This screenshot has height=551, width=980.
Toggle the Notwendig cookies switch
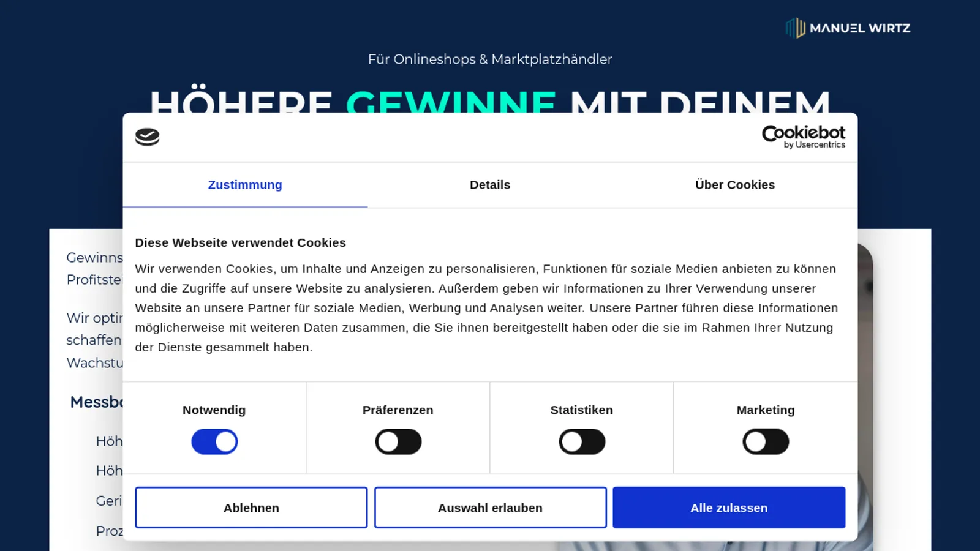pyautogui.click(x=214, y=441)
